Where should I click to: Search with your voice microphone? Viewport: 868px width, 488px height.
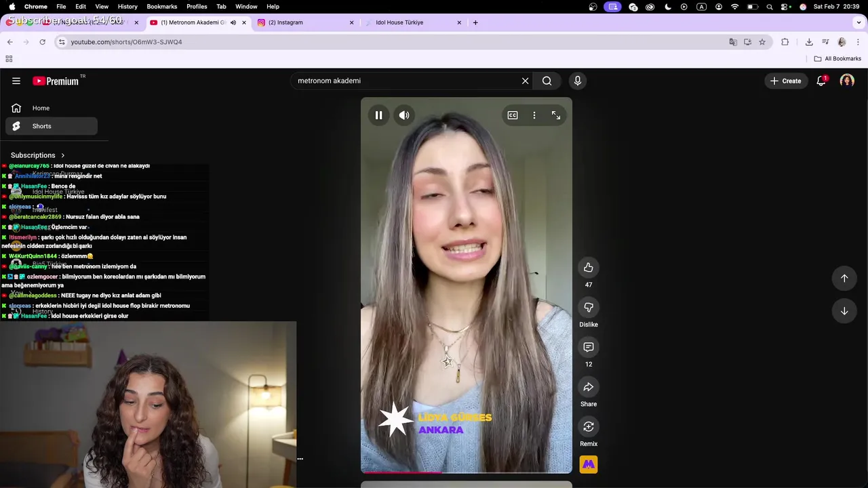point(578,81)
